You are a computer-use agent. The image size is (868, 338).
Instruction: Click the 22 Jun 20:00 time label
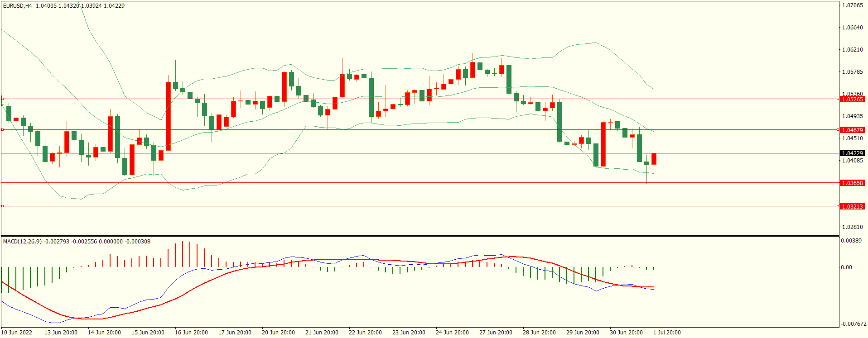365,332
